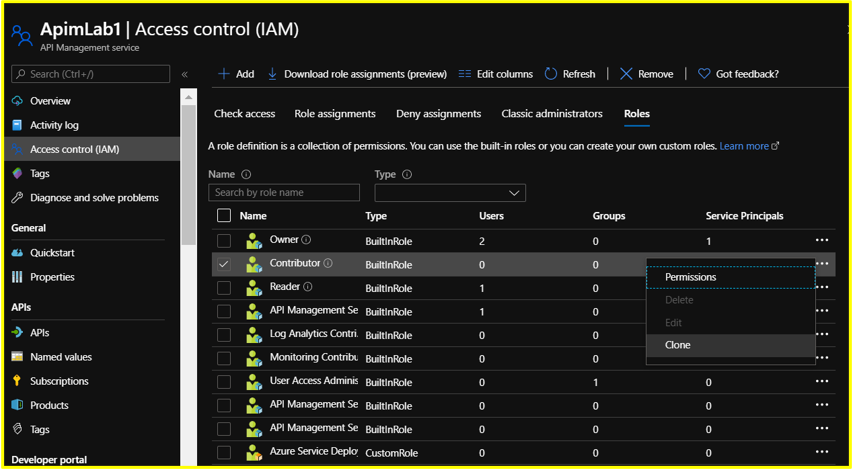This screenshot has width=855, height=470.
Task: Open Activity log from the sidebar
Action: pos(54,125)
